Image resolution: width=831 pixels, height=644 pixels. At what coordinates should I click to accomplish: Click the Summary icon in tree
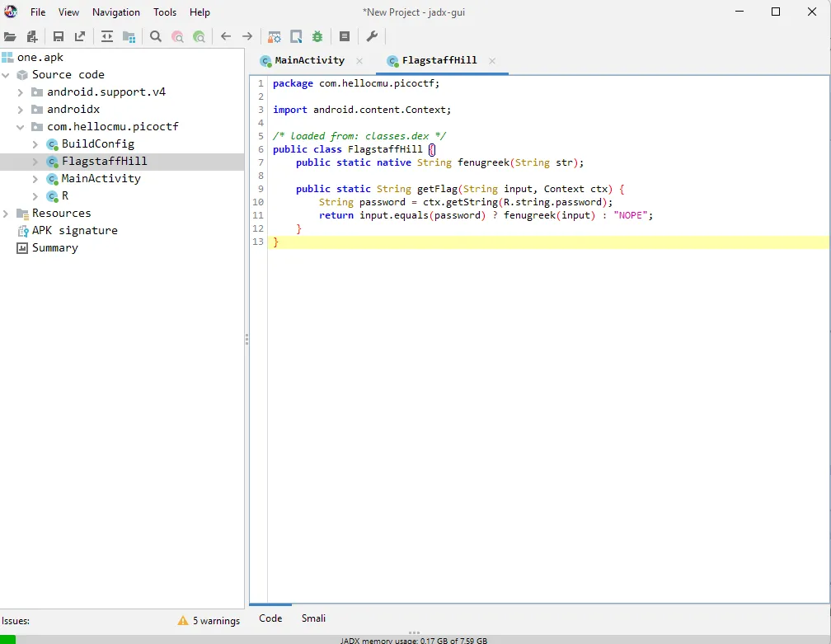coord(22,248)
